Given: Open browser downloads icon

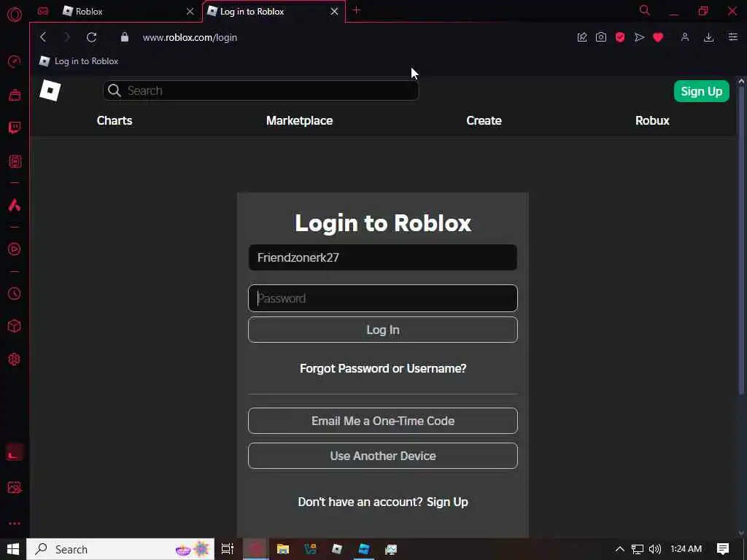Looking at the screenshot, I should click(709, 37).
